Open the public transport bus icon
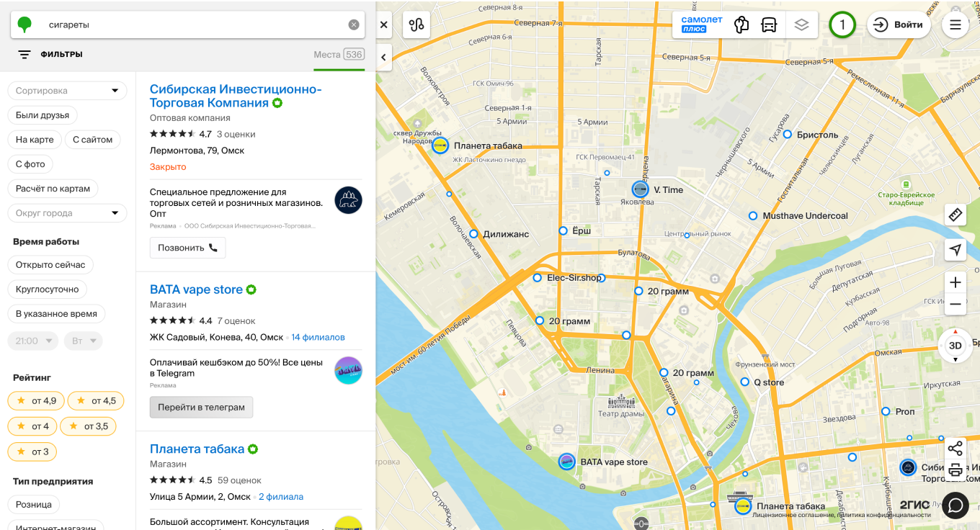This screenshot has width=980, height=530. coord(769,24)
